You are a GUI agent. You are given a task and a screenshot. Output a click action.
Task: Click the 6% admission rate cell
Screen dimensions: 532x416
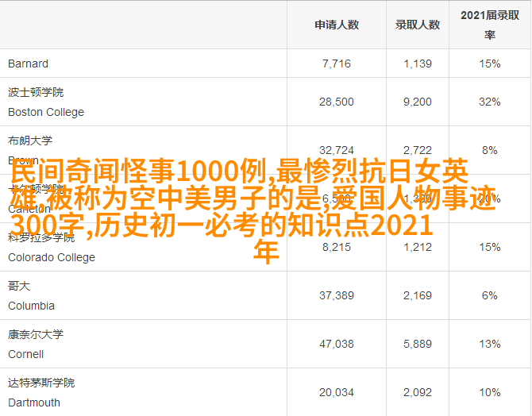pos(490,295)
